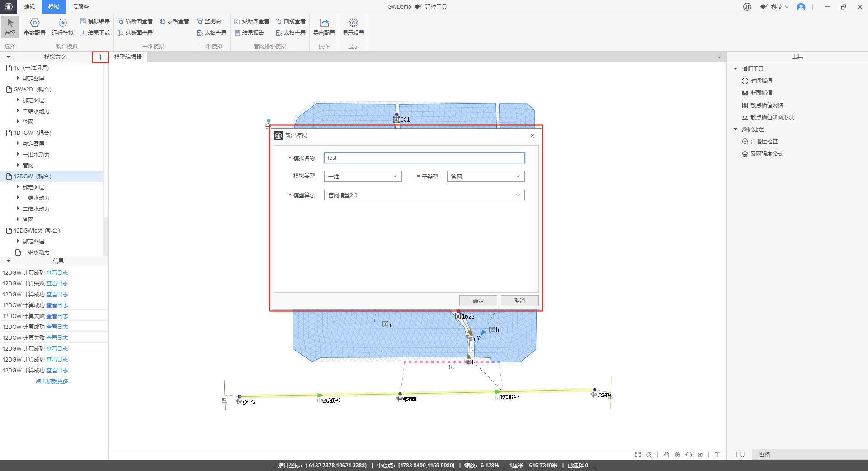Open 时间插值 tool

click(757, 81)
